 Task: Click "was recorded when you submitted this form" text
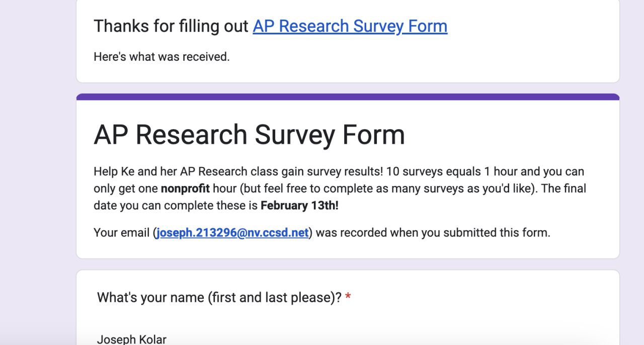433,233
